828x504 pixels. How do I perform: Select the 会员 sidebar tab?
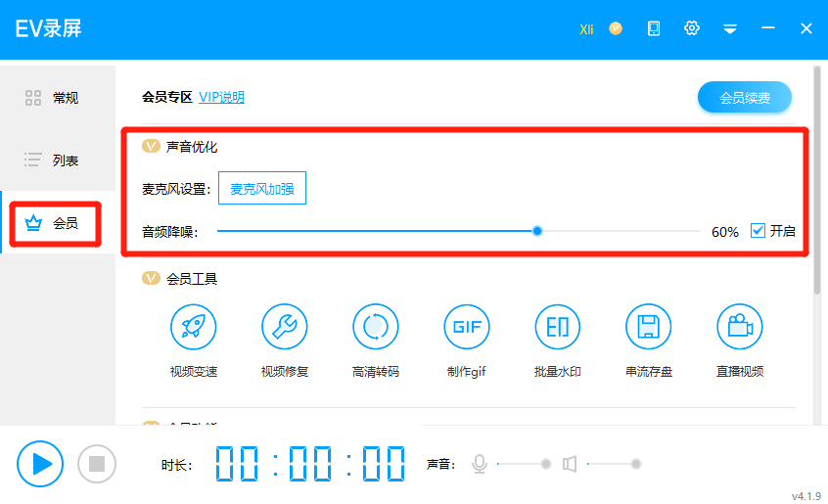[54, 223]
